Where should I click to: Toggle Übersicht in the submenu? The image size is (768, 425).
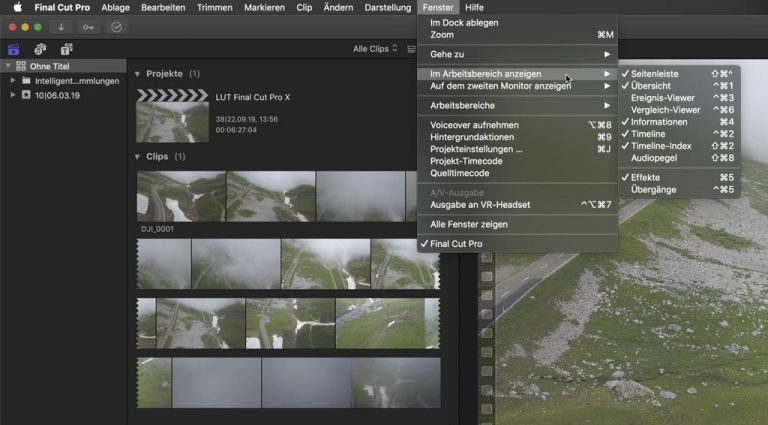[x=679, y=86]
